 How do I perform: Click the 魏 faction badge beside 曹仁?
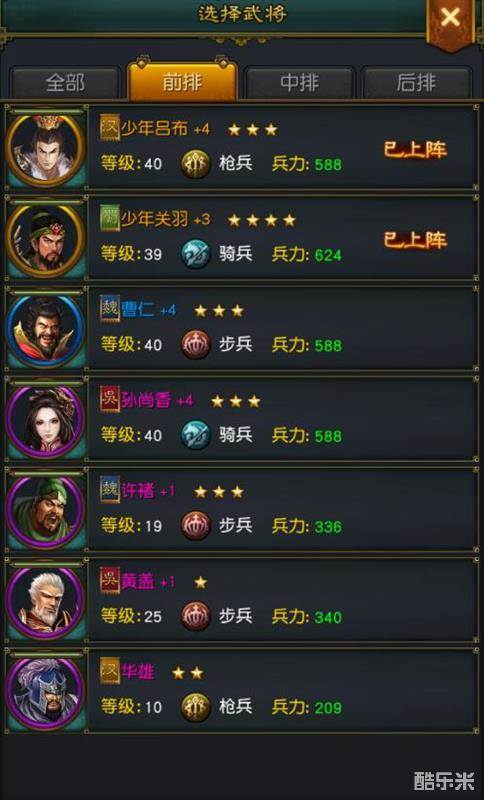pos(110,309)
